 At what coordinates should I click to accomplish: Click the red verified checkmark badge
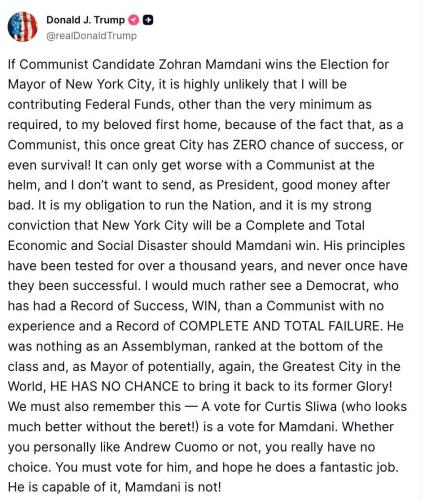[133, 20]
